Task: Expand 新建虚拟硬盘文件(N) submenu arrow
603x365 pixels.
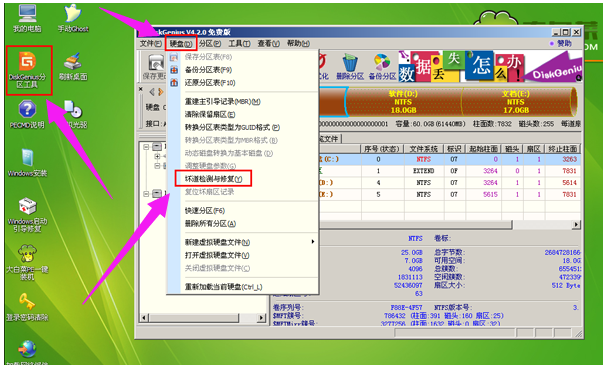Action: point(313,242)
